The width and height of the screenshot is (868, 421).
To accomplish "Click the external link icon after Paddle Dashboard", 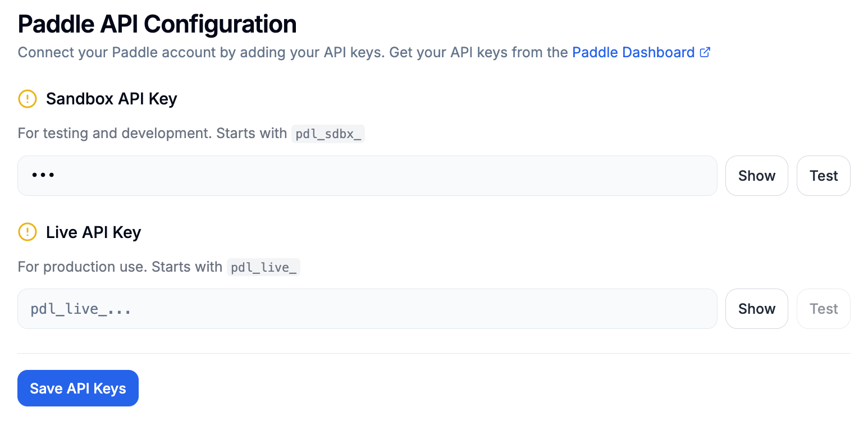I will pyautogui.click(x=705, y=53).
